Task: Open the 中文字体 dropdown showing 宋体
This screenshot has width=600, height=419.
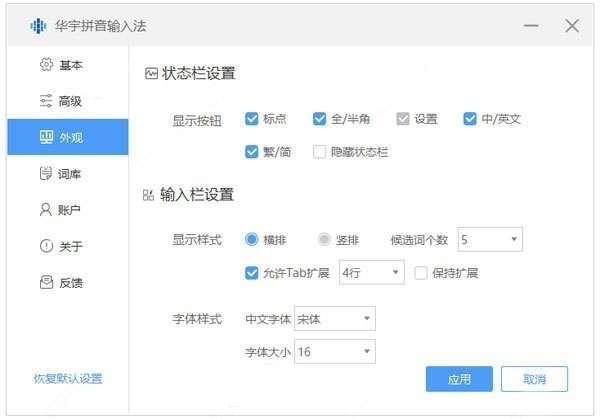Action: [335, 318]
